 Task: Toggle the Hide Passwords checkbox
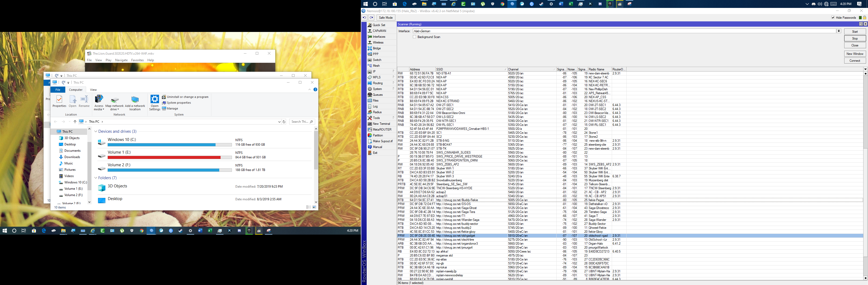[833, 17]
